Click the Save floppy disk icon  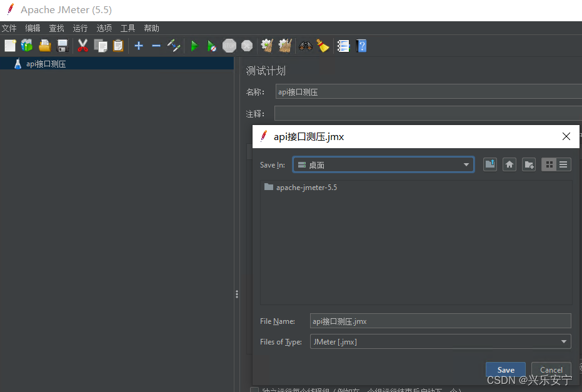coord(63,46)
